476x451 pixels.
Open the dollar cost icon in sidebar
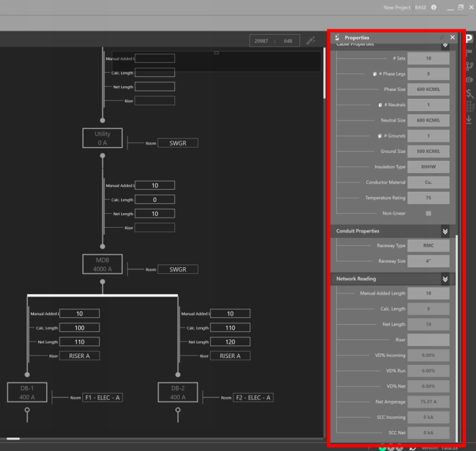point(469,93)
